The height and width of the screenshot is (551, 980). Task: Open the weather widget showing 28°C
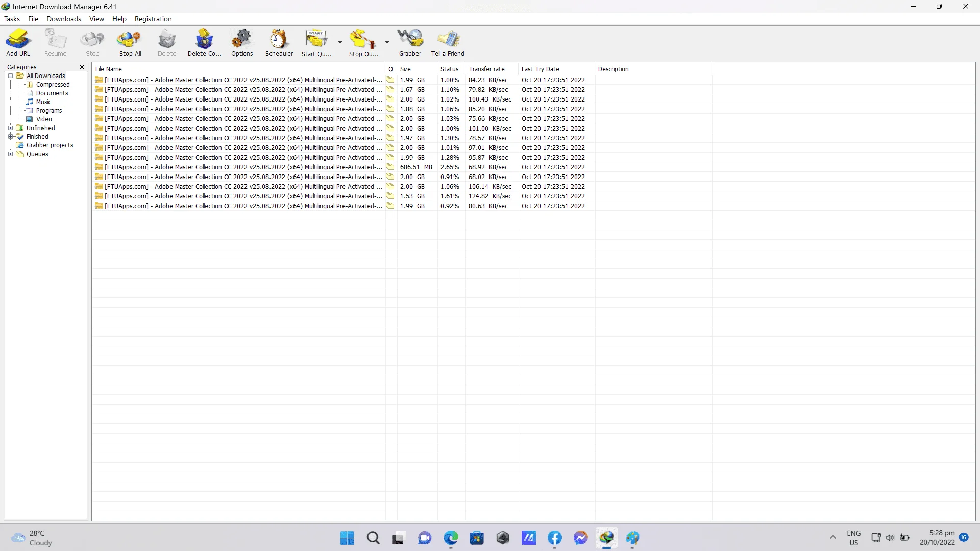click(32, 538)
